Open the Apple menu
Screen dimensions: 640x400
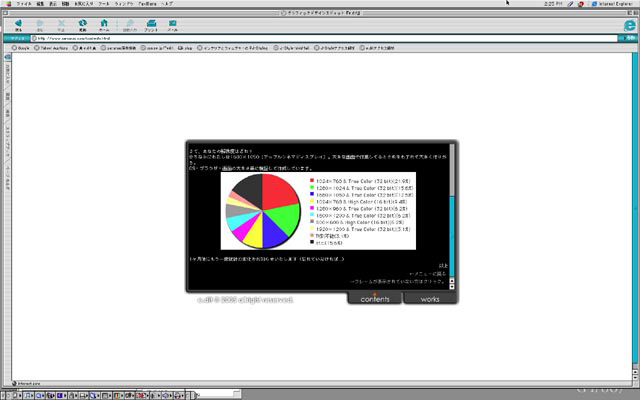pyautogui.click(x=8, y=4)
